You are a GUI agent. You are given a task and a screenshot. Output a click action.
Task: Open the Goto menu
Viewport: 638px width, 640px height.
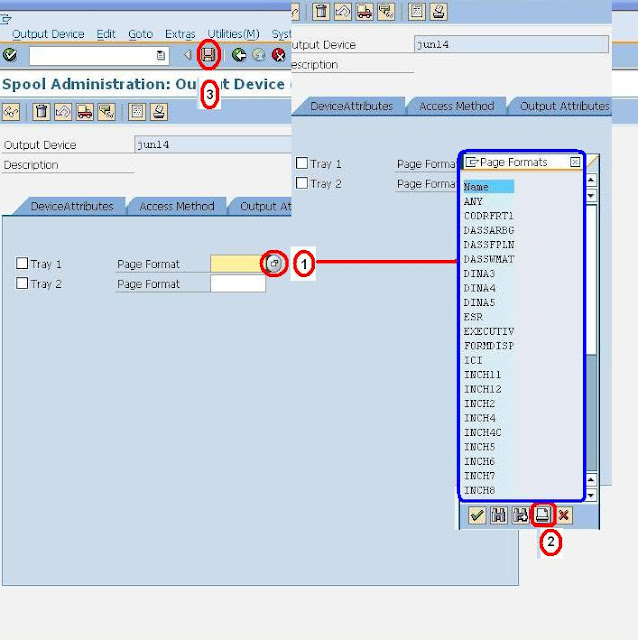pyautogui.click(x=140, y=34)
